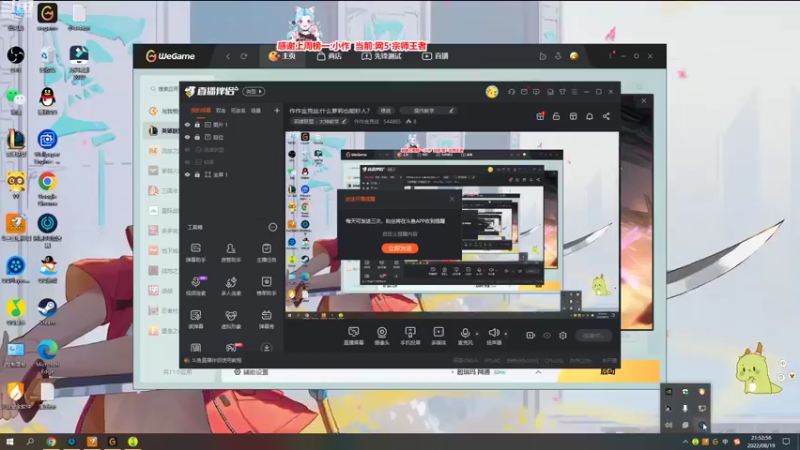The image size is (800, 450).
Task: Click the grey live button in the bottom-right of the bar
Action: point(593,335)
